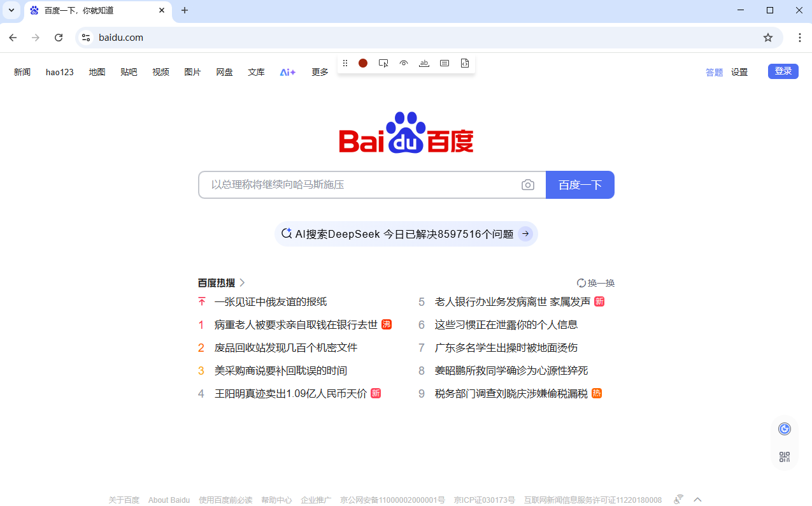The width and height of the screenshot is (812, 506).
Task: Click the 百度一下 search button
Action: pyautogui.click(x=580, y=185)
